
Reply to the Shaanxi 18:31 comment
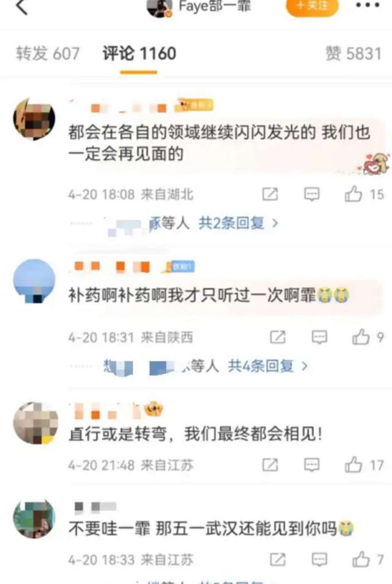click(x=320, y=338)
